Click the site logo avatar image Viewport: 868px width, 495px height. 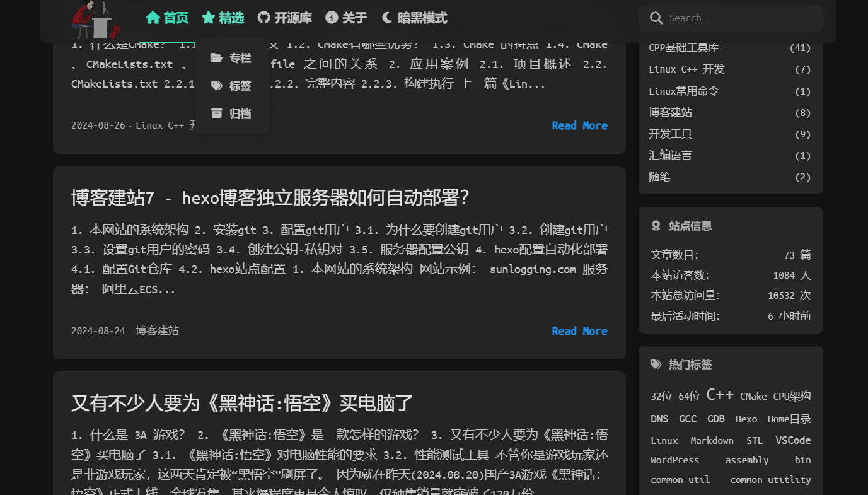click(95, 20)
